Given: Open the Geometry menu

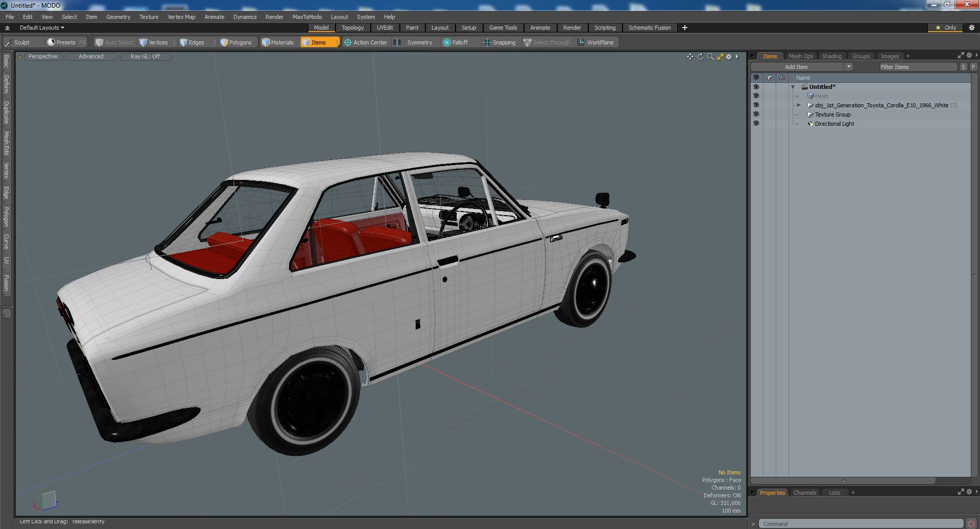Looking at the screenshot, I should [x=118, y=17].
